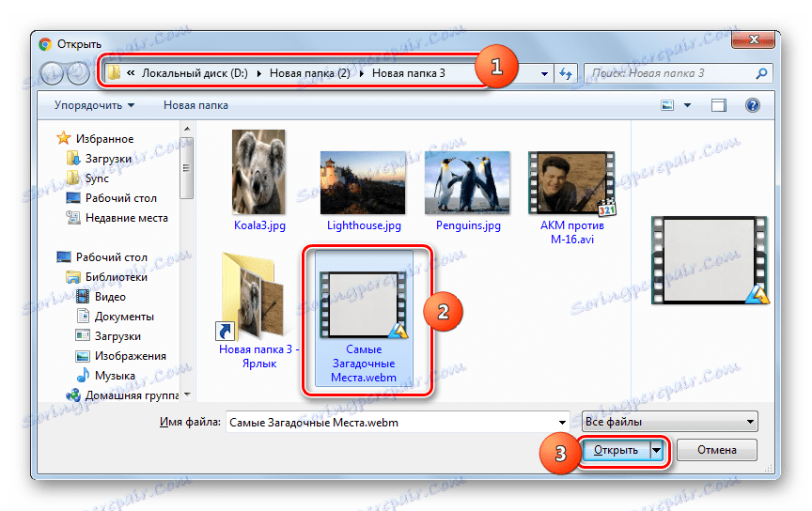This screenshot has height=511, width=812.
Task: Select Загрузки under Библиотеки
Action: [117, 336]
